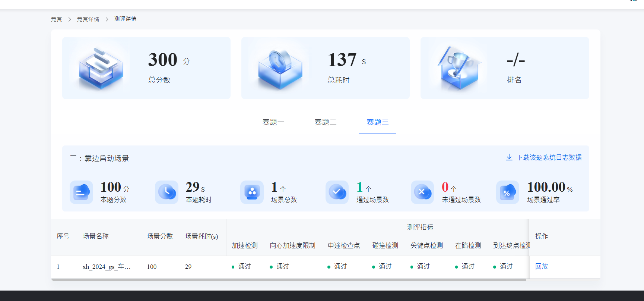Click the horizontal scrollbar below the table
This screenshot has width=644, height=301.
click(289, 280)
